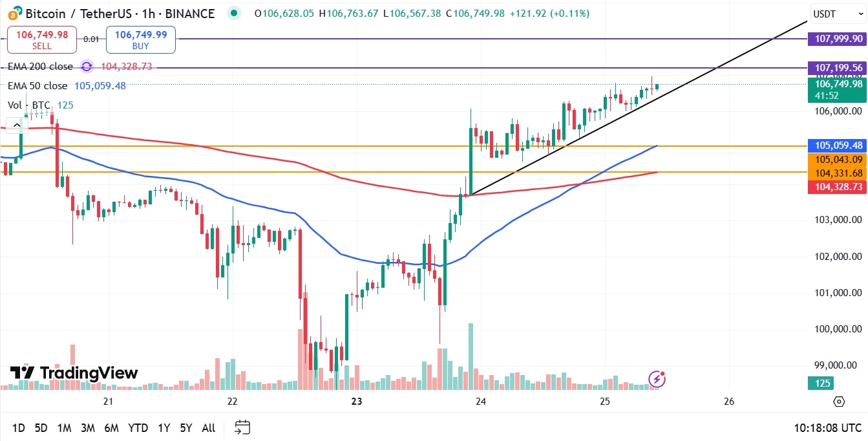Click the 10:18:08 UTC timezone button
The height and width of the screenshot is (441, 868).
click(828, 427)
